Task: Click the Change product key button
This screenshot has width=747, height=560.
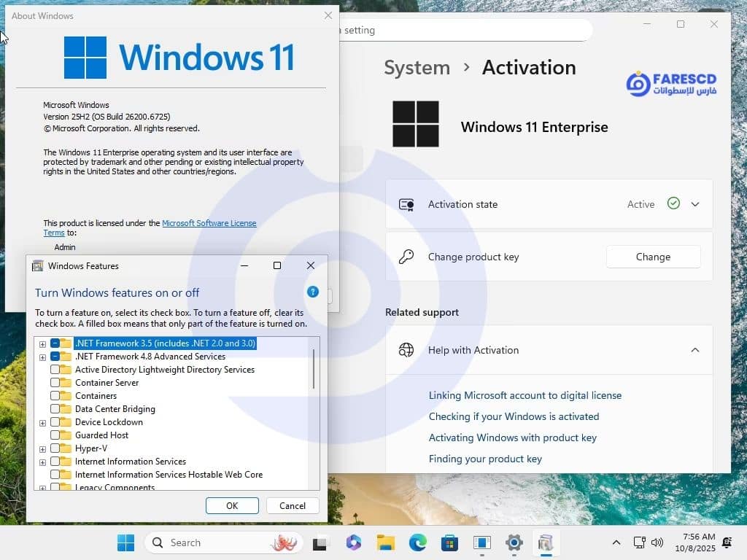Action: coord(653,257)
